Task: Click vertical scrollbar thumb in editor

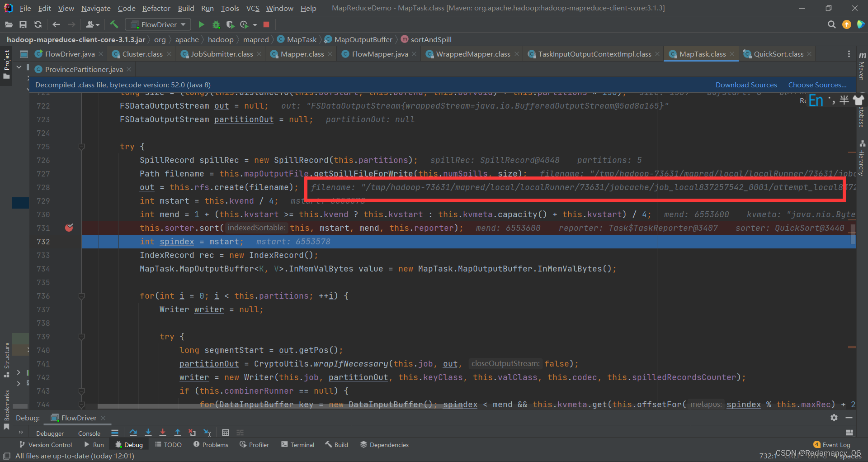Action: tap(853, 234)
